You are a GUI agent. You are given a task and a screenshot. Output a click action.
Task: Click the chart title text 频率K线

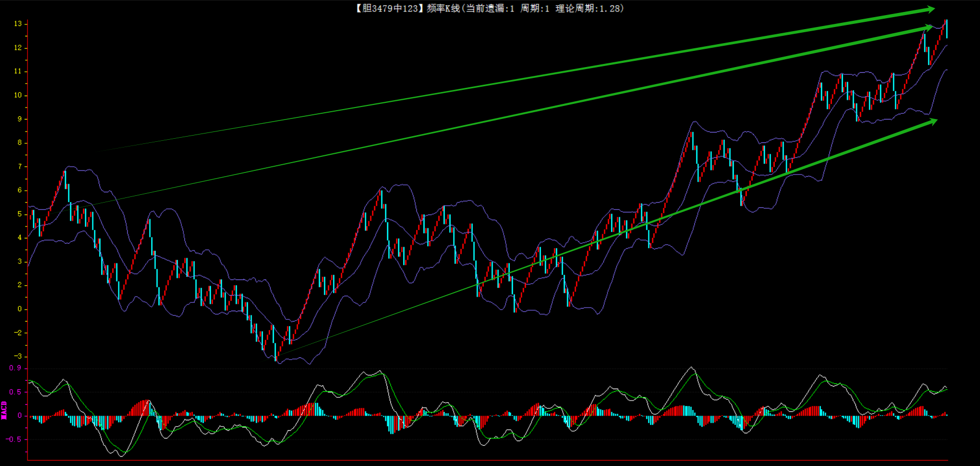coord(443,8)
